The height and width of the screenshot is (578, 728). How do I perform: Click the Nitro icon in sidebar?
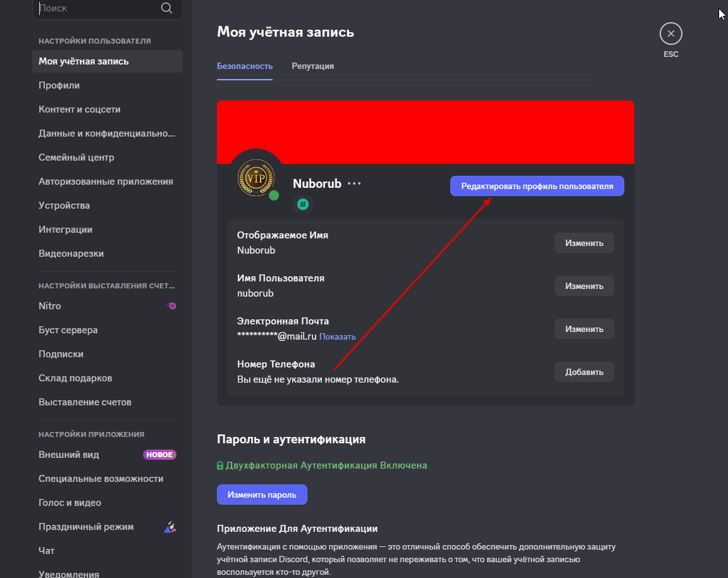[x=171, y=306]
